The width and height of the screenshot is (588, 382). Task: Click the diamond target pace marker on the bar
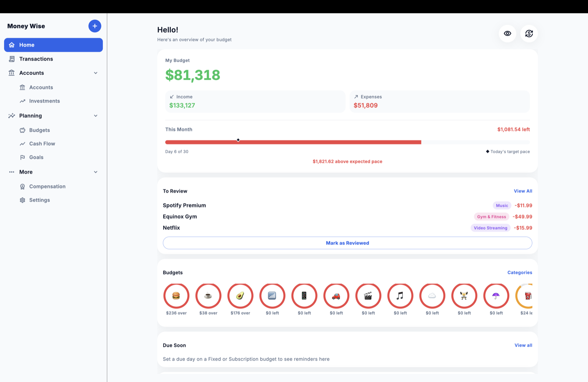pos(238,140)
